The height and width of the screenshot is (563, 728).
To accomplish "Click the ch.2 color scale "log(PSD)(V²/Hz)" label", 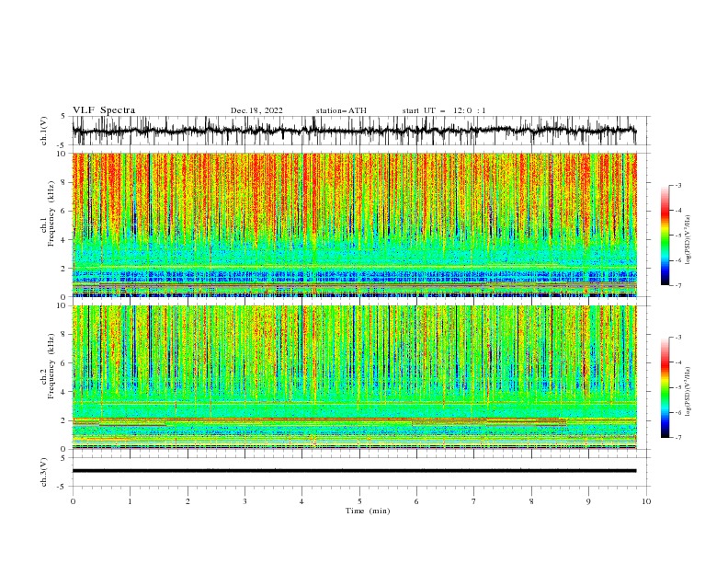I will click(x=688, y=391).
